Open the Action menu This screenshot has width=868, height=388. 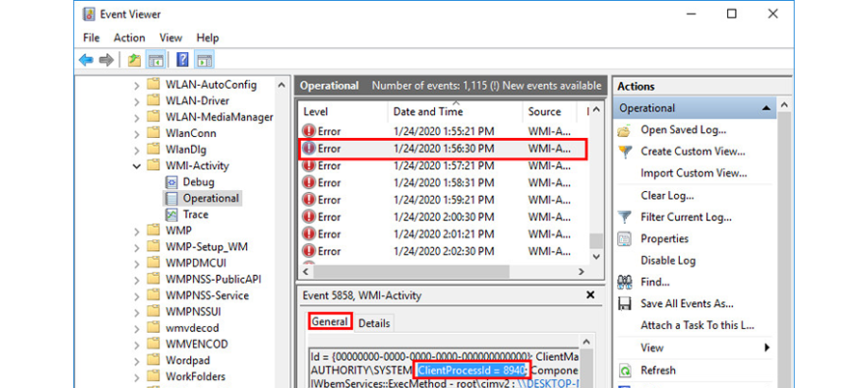pyautogui.click(x=129, y=38)
